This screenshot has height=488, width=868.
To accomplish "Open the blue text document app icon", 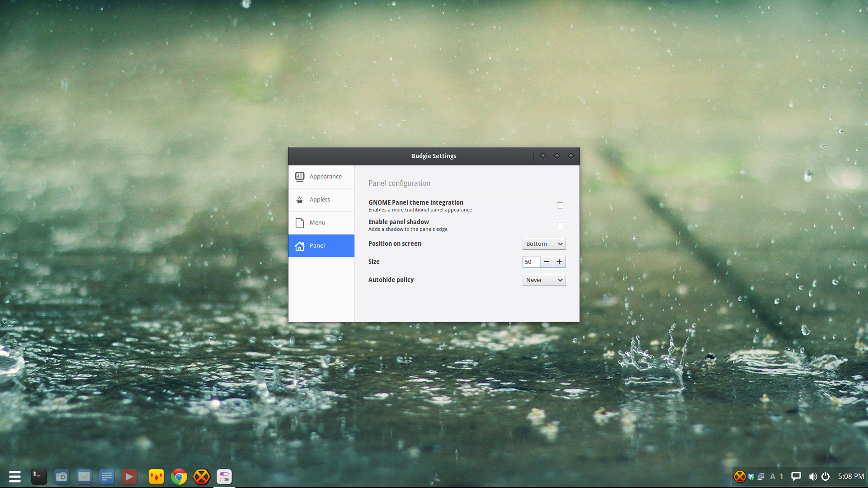I will coord(107,477).
